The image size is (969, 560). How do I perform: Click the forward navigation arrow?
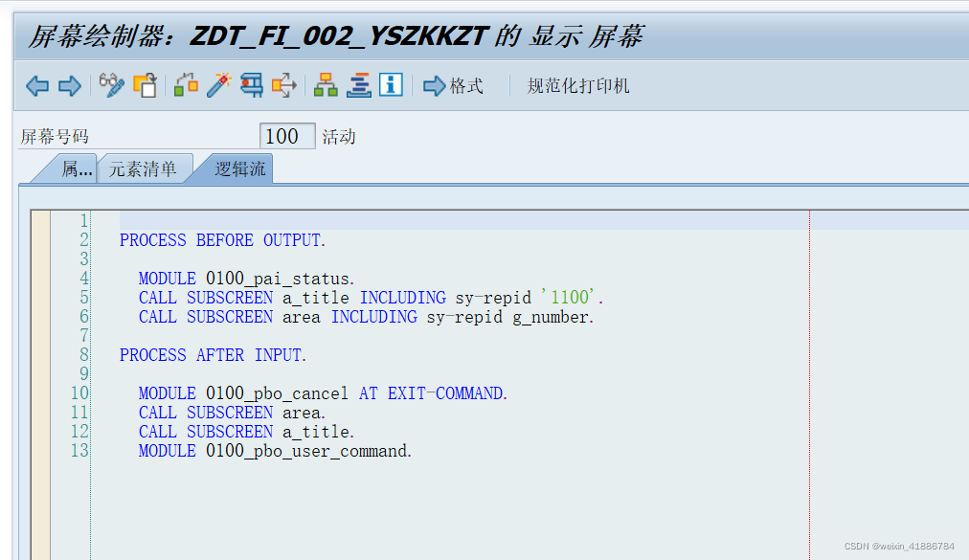click(69, 85)
